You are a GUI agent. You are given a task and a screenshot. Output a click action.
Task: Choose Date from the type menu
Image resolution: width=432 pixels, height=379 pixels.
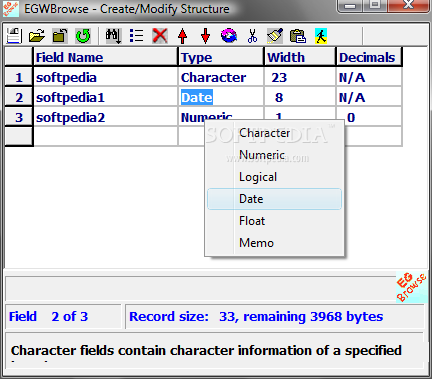coord(274,199)
